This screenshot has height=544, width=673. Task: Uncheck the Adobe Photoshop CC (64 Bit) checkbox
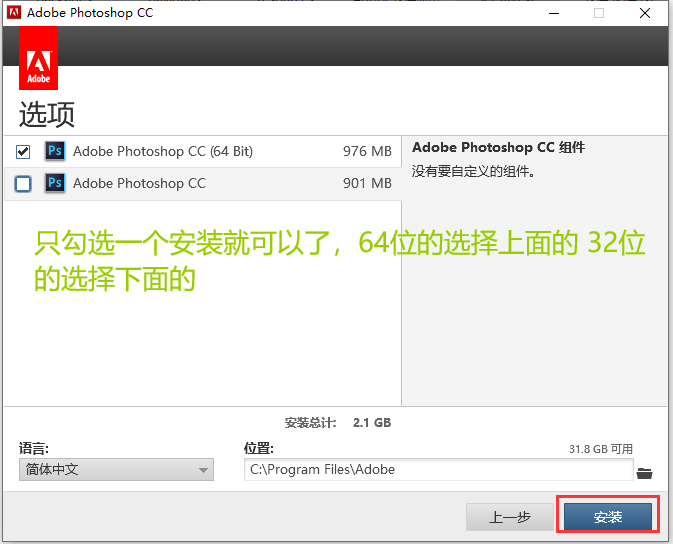click(x=23, y=152)
